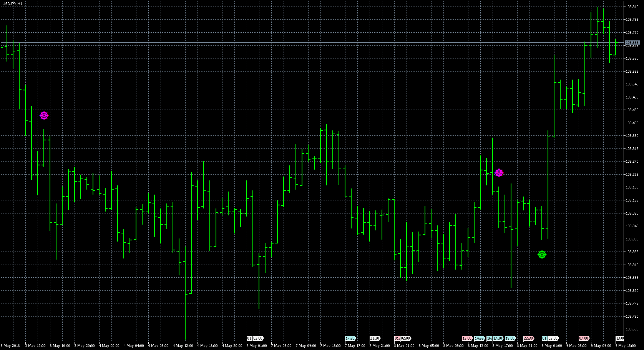Viewport: 644px width, 350px height.
Task: Click the 109.225 price scale label
Action: tap(632, 174)
